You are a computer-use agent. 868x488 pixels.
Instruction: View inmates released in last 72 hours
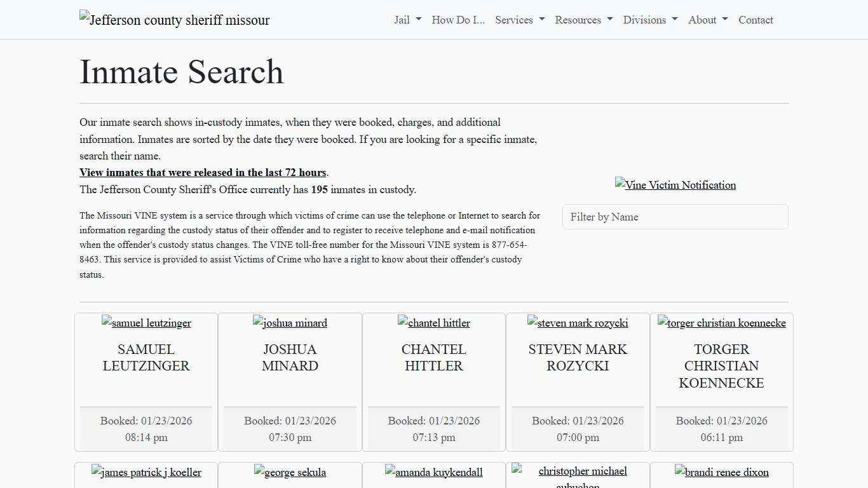click(x=203, y=172)
